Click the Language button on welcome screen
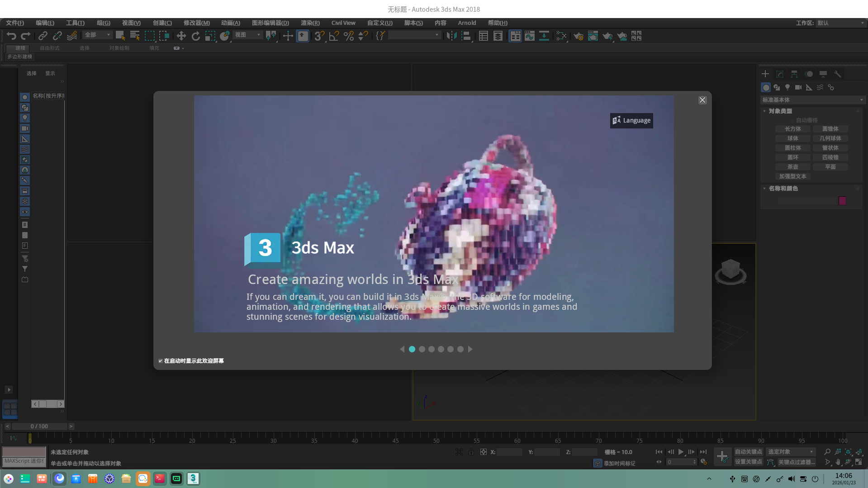Image resolution: width=868 pixels, height=488 pixels. (631, 120)
